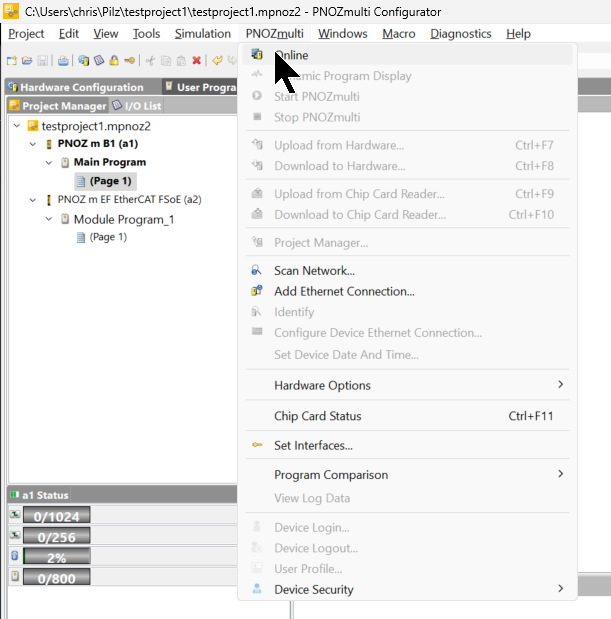
Task: Click the Main Program icon in tree
Action: [65, 163]
